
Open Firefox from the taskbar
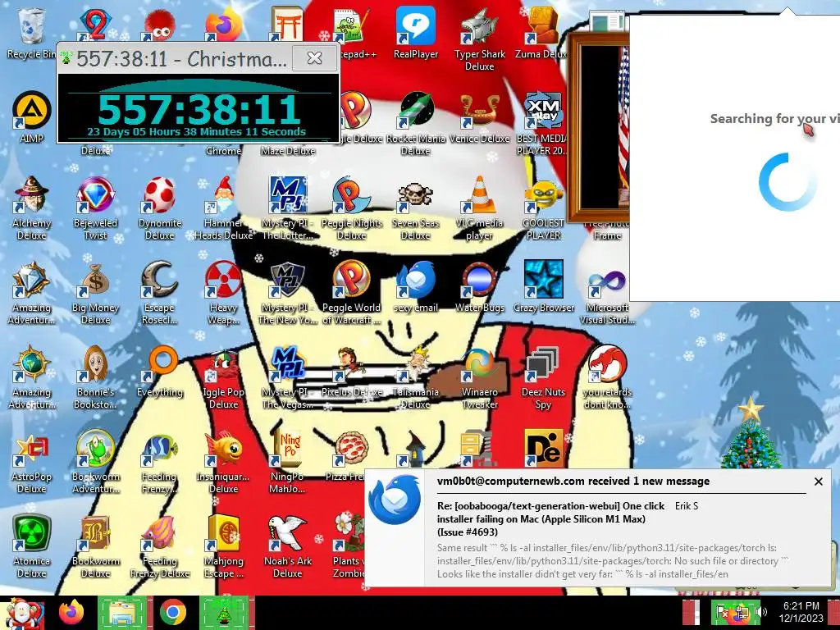(71, 613)
